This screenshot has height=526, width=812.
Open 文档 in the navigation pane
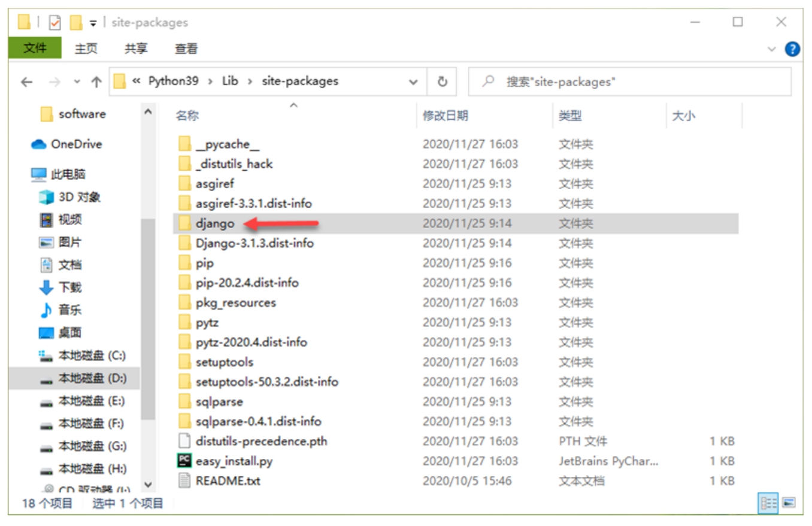pos(60,265)
